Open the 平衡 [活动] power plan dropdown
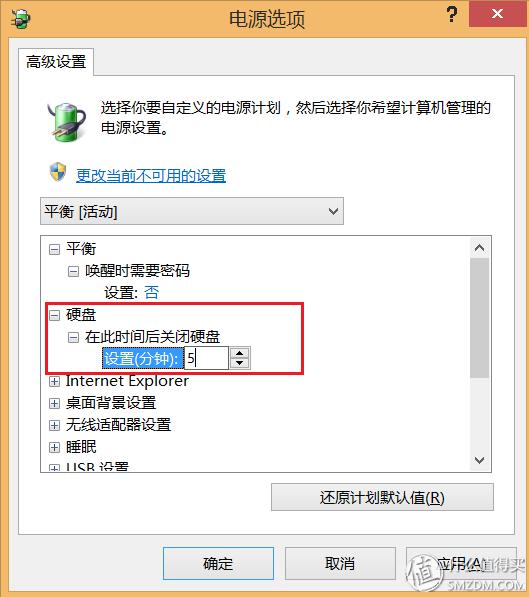The width and height of the screenshot is (529, 597). pos(192,211)
